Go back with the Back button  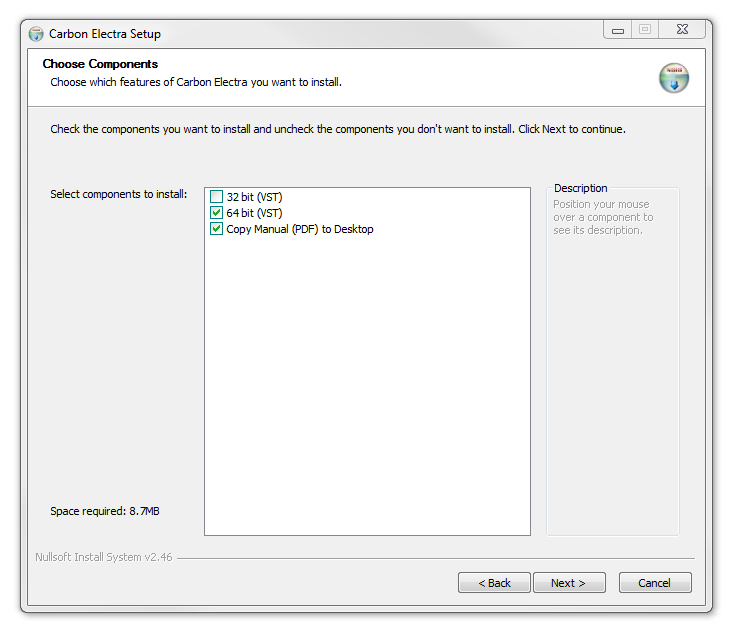coord(494,583)
